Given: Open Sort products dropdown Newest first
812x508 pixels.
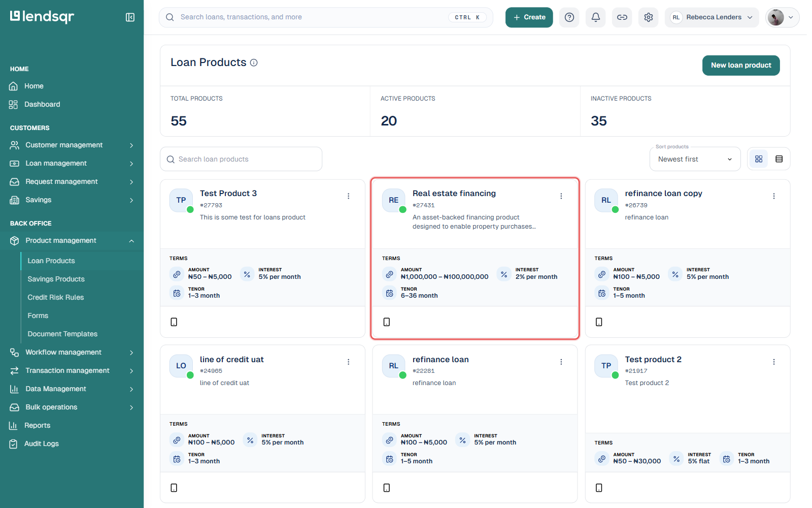Looking at the screenshot, I should 695,159.
